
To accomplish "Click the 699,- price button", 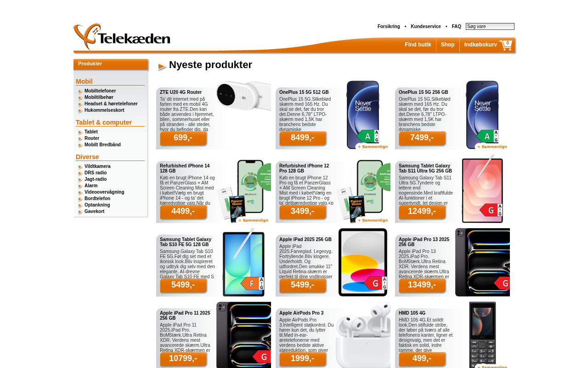I will pos(183,138).
